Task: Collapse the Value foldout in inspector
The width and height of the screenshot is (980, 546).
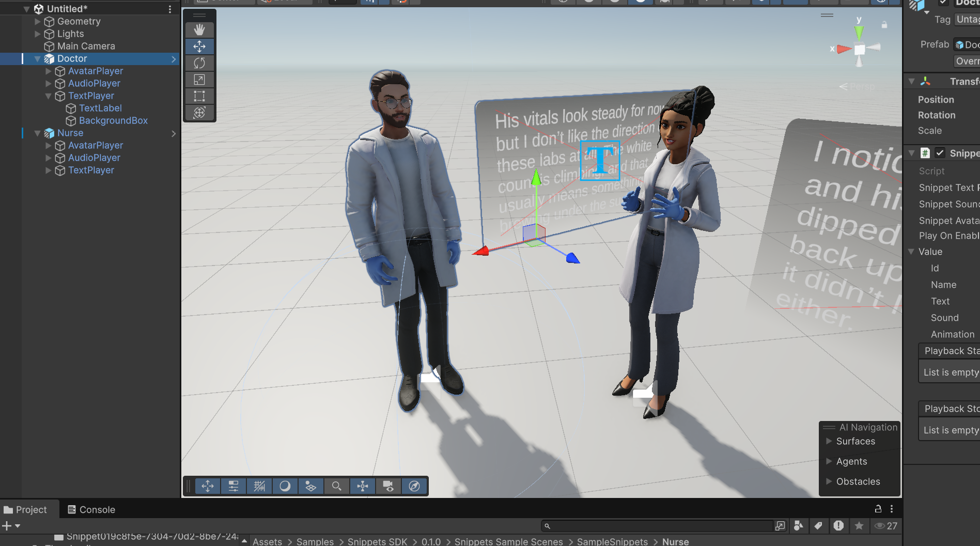Action: coord(911,252)
